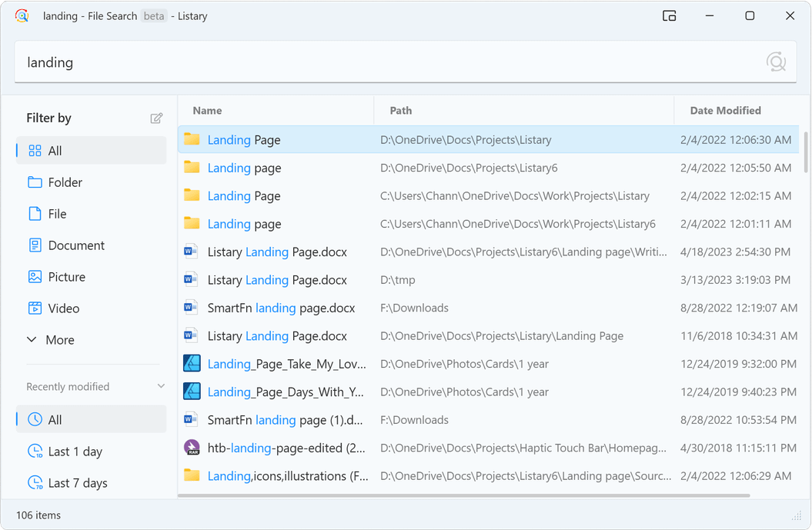Image resolution: width=812 pixels, height=530 pixels.
Task: Click folder icon of Landing,icons,illustrations
Action: click(x=192, y=475)
